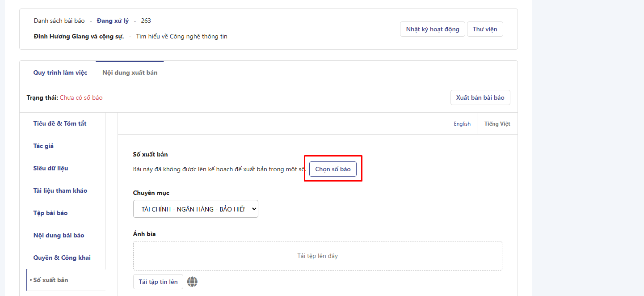Select Tài liệu tham khảo in sidebar
The image size is (644, 296).
point(60,190)
